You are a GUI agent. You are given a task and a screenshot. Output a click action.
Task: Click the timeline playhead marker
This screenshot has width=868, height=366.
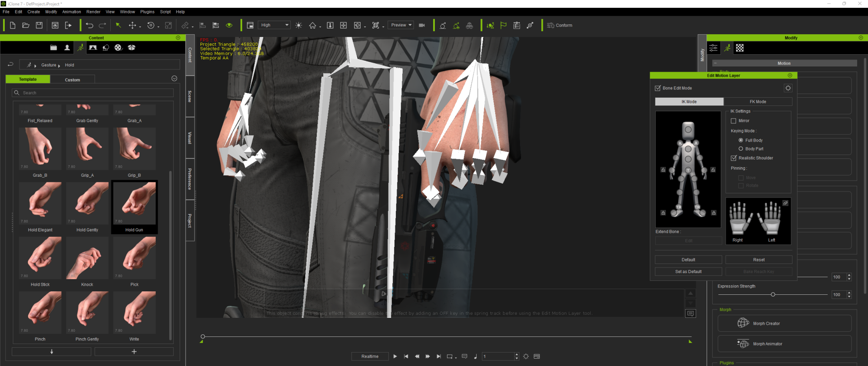pos(203,336)
